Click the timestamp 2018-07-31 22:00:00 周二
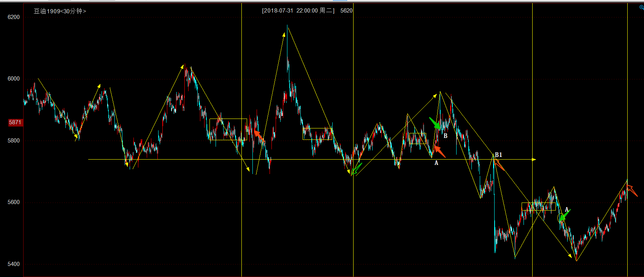Viewport: 644px width, 277px height. pos(298,11)
